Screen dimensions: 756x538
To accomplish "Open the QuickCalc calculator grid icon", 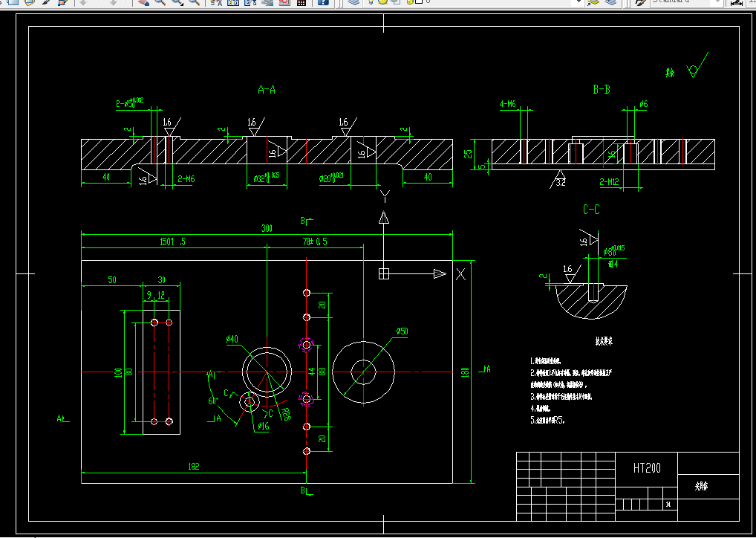I will tap(302, 2).
